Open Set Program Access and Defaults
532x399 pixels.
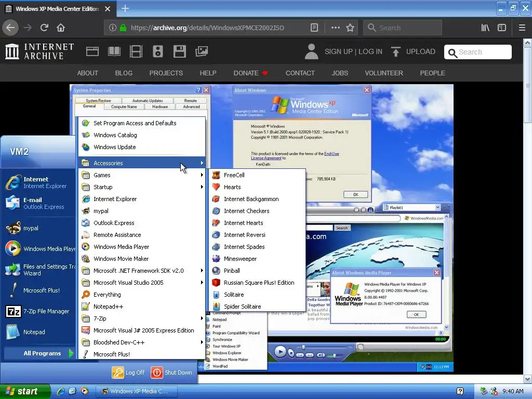tap(142, 123)
